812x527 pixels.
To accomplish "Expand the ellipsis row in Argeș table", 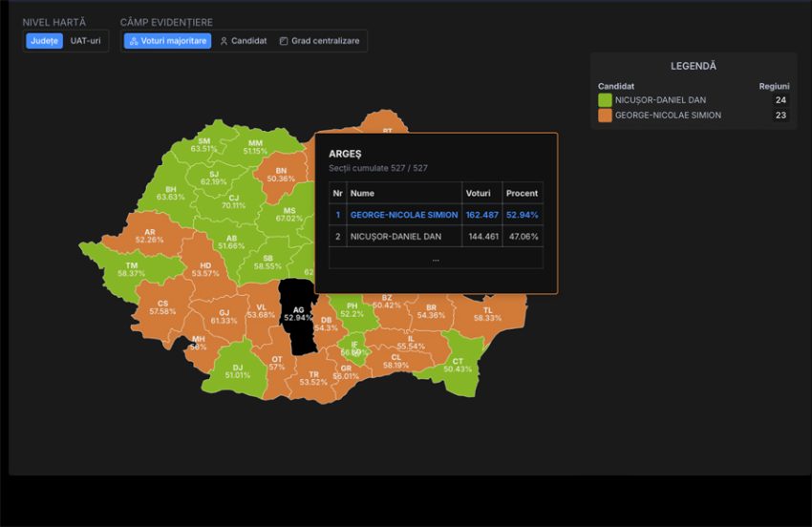I will (436, 258).
